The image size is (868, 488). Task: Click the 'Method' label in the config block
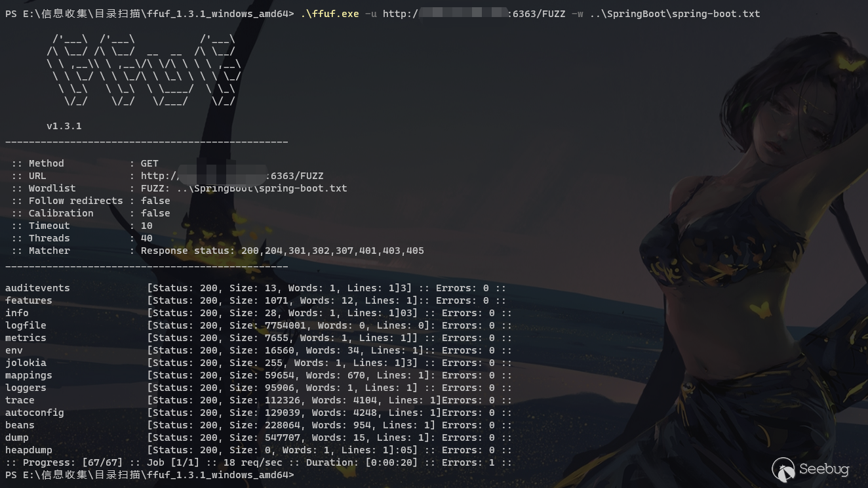tap(47, 163)
